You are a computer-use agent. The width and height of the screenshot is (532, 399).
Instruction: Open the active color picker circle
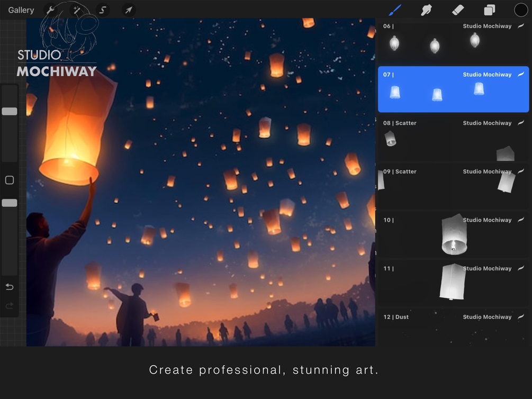(521, 10)
